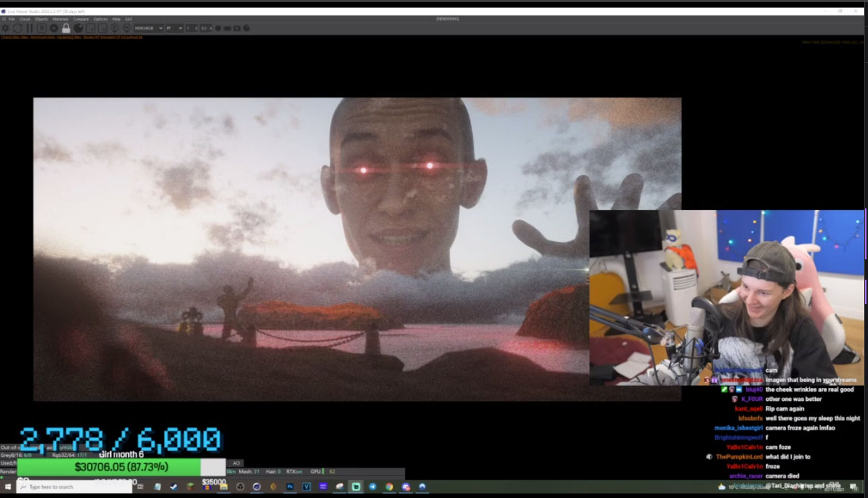Click the streamer webcam overlay
Image resolution: width=868 pixels, height=498 pixels.
726,297
